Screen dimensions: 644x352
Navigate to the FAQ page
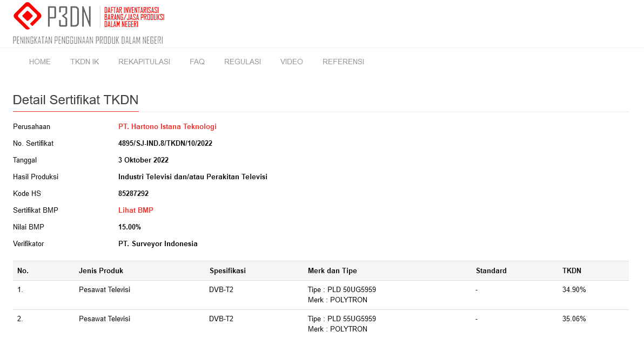pos(197,62)
